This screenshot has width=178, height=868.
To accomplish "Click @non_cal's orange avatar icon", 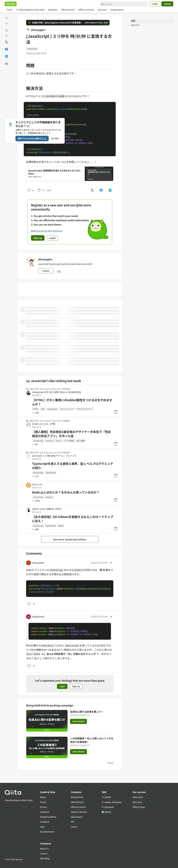I will click(x=28, y=485).
